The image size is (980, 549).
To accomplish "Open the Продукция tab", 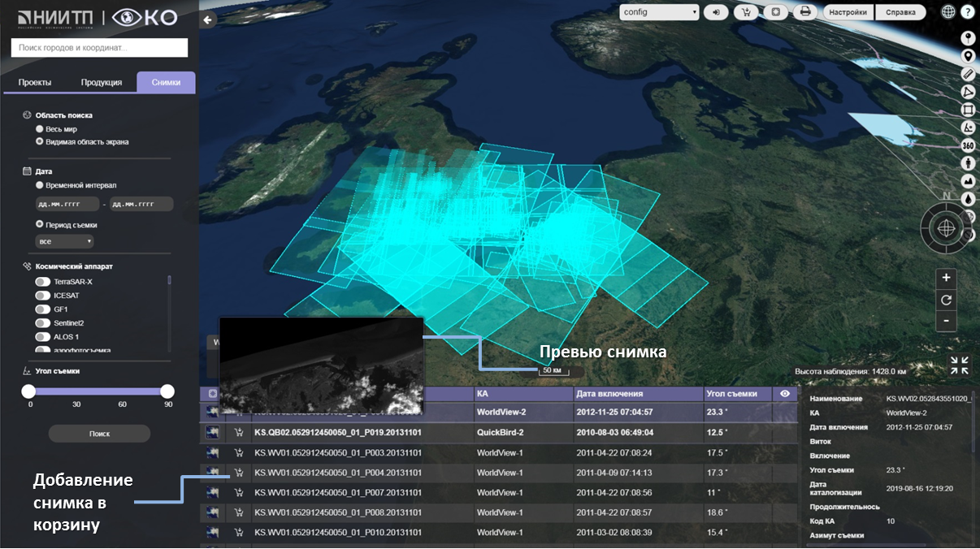I will click(x=102, y=83).
